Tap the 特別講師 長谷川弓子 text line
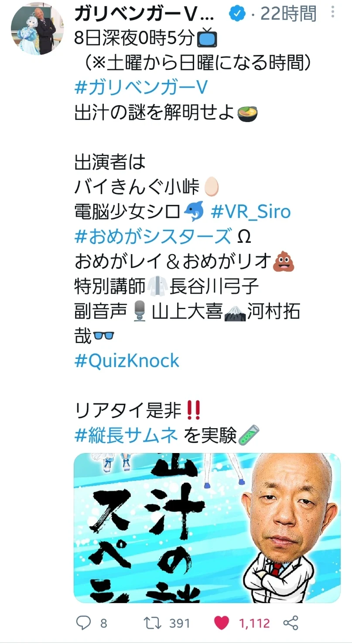The width and height of the screenshot is (352, 644). [x=167, y=286]
